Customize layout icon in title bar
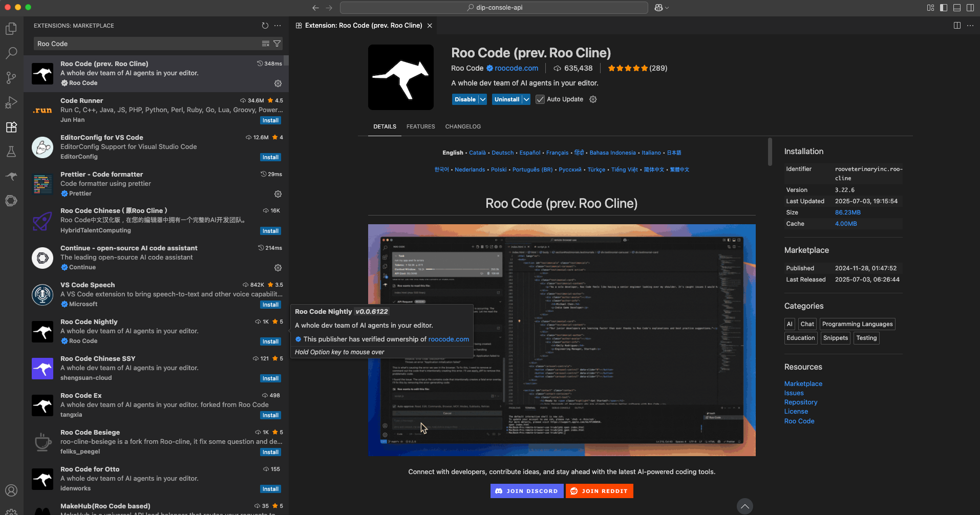 point(930,8)
